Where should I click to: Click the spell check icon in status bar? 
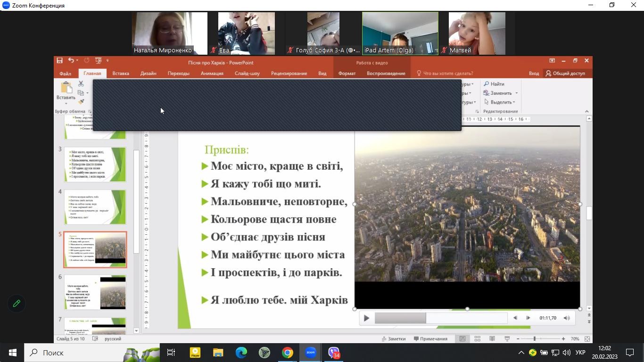pyautogui.click(x=95, y=339)
